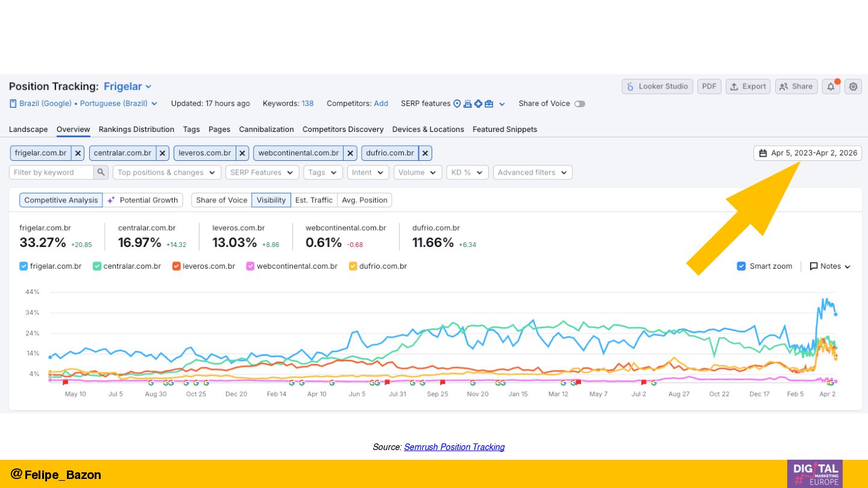
Task: Toggle the Share of Voice switch
Action: pos(579,104)
